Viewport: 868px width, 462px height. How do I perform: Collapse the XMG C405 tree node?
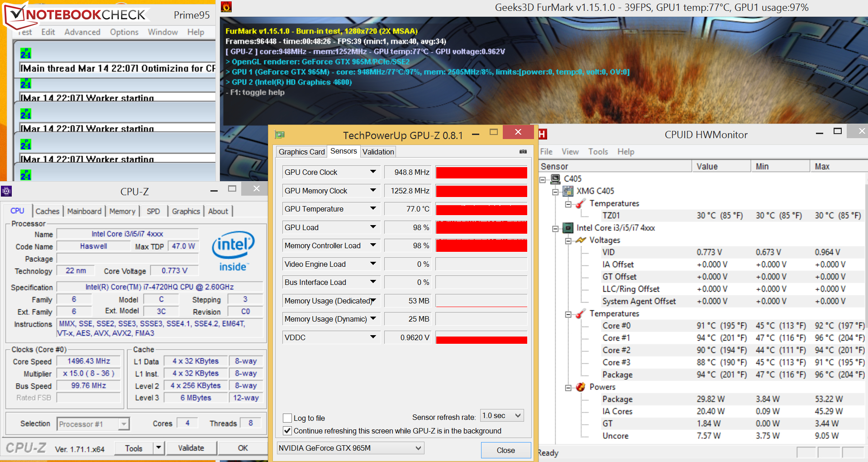555,192
